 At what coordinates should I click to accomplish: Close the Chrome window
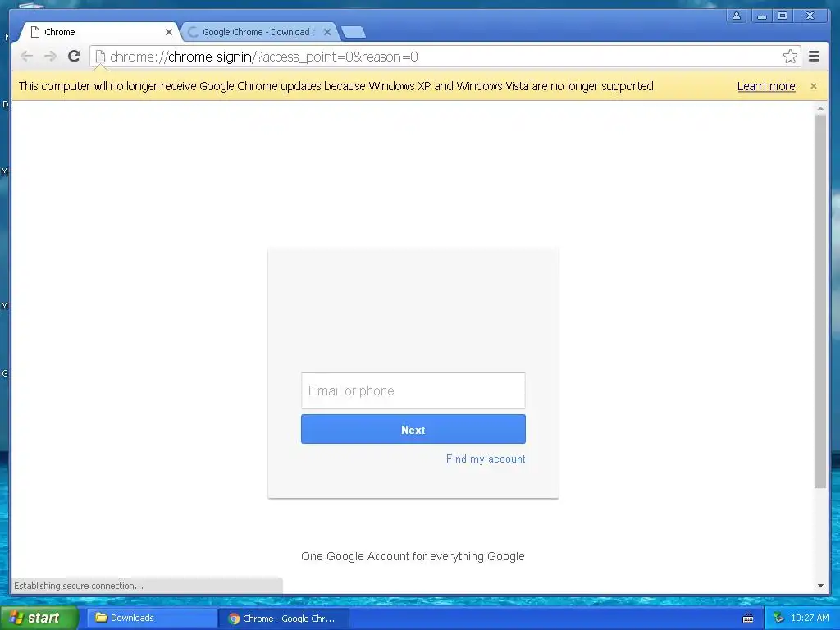810,16
